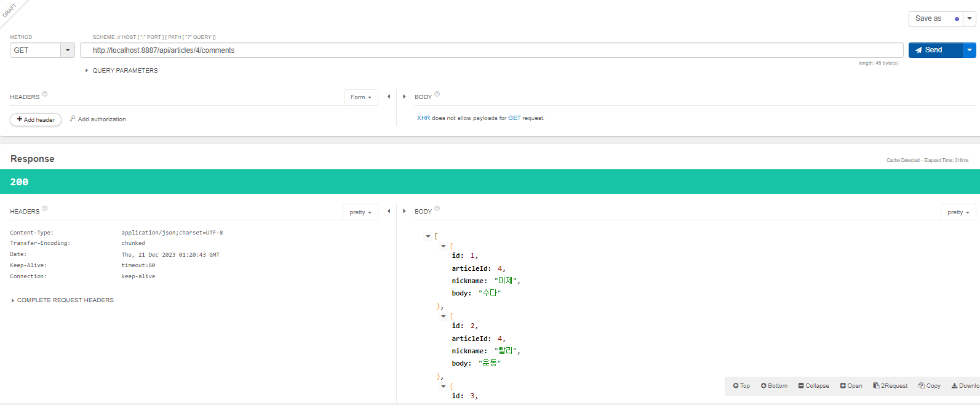Click the keep-alive Connection value
Viewport: 980px width, 405px height.
138,276
